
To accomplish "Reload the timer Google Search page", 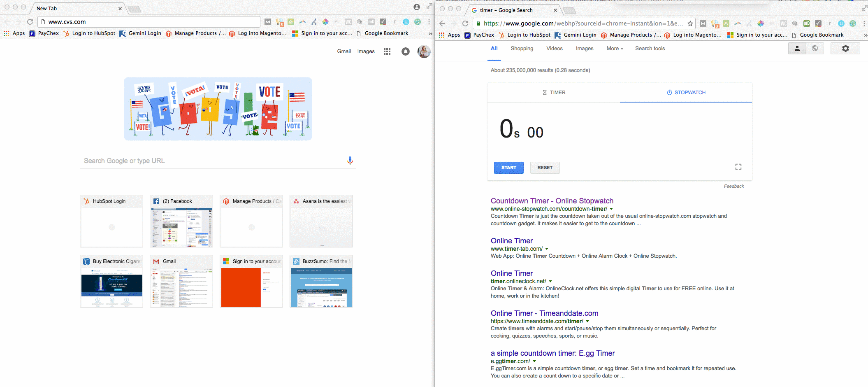I will point(465,23).
